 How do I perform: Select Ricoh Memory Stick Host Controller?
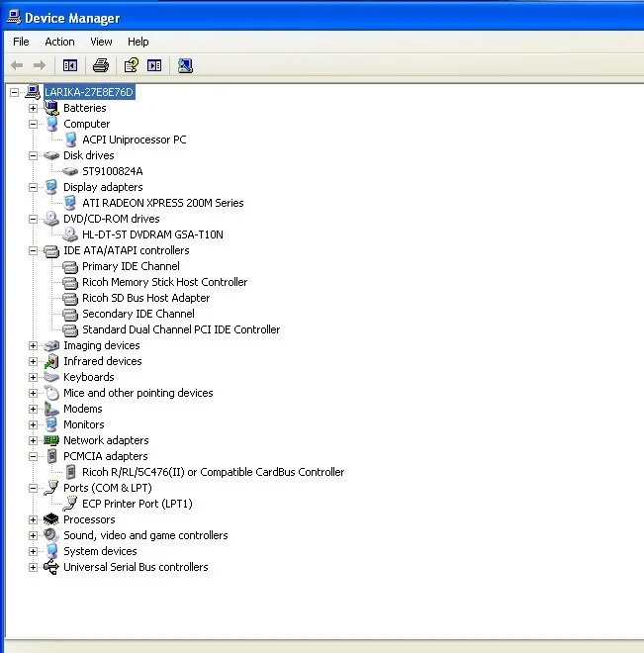coord(165,282)
